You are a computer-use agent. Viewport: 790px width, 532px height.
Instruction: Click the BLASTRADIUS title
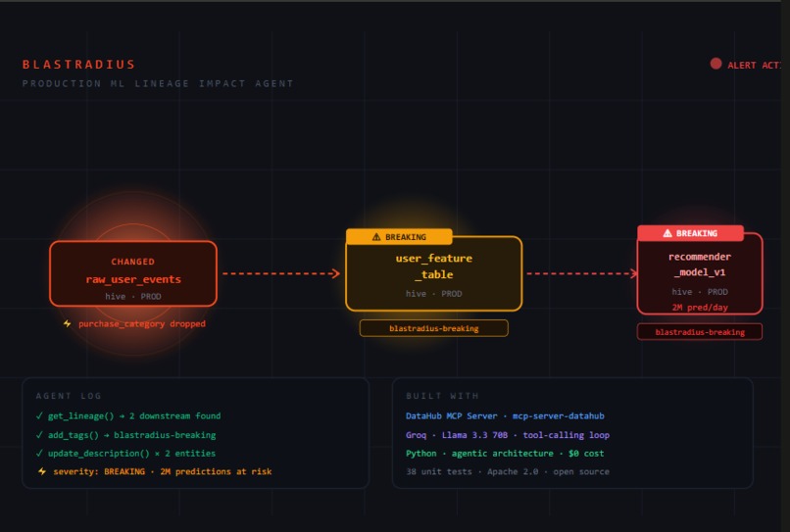(79, 65)
